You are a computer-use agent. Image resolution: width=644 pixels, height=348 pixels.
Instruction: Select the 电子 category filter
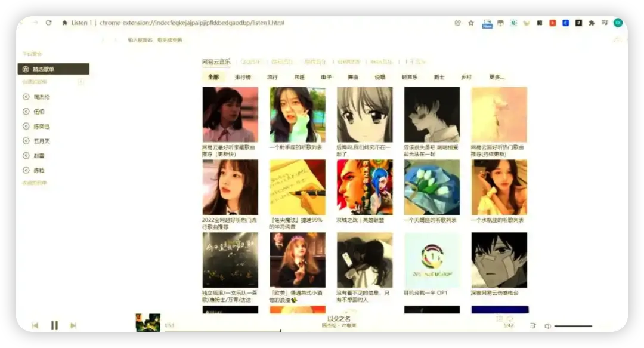coord(326,77)
